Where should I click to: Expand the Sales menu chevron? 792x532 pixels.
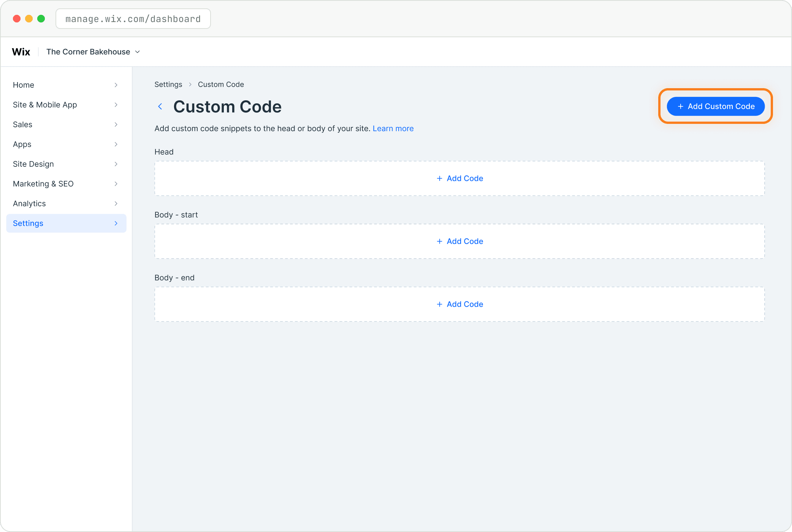[116, 125]
